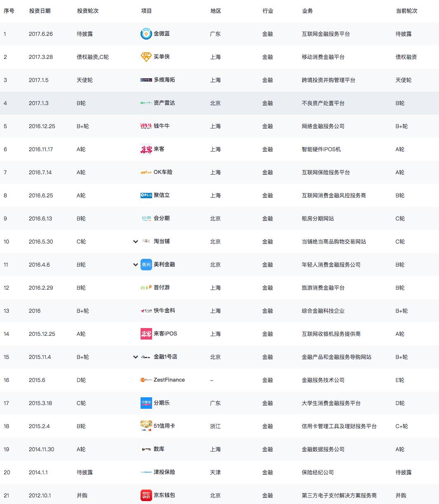This screenshot has width=439, height=504.
Task: Sort by the 投资轮次 column header
Action: pos(87,11)
